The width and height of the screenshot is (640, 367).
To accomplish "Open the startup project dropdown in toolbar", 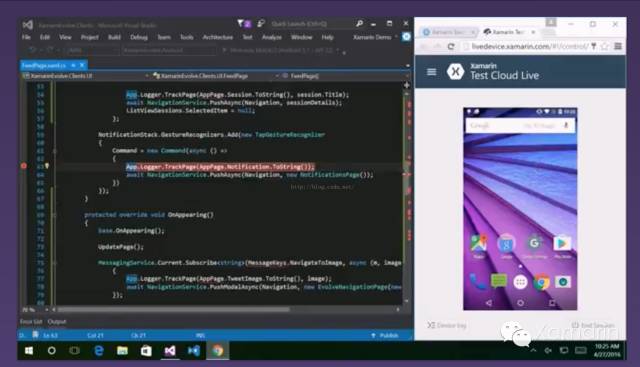I will pos(169,51).
